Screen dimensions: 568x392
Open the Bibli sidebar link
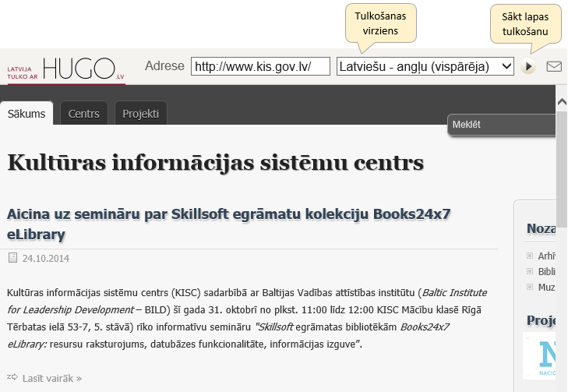point(547,271)
